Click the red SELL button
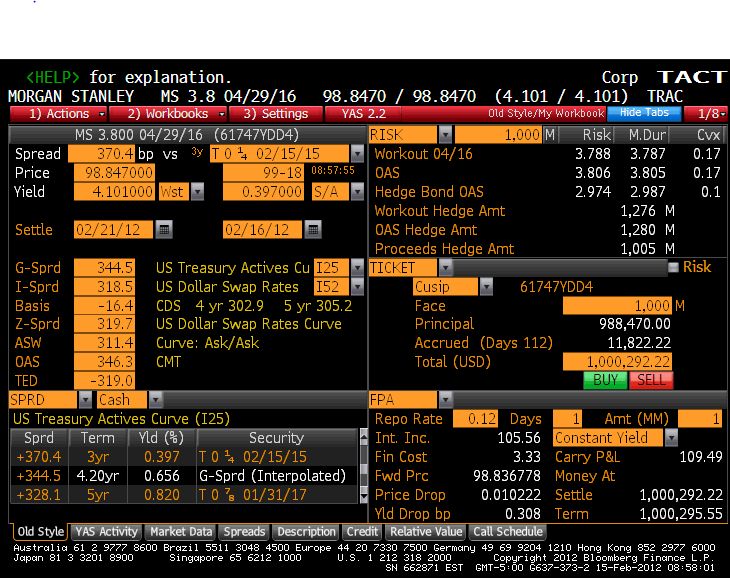The height and width of the screenshot is (578, 730). click(651, 380)
